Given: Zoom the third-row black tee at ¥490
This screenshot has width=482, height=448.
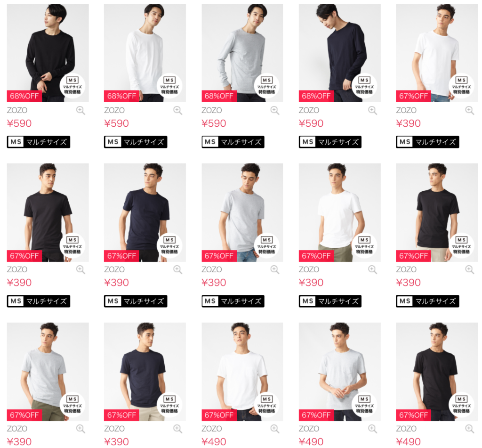Looking at the screenshot, I should [x=469, y=429].
